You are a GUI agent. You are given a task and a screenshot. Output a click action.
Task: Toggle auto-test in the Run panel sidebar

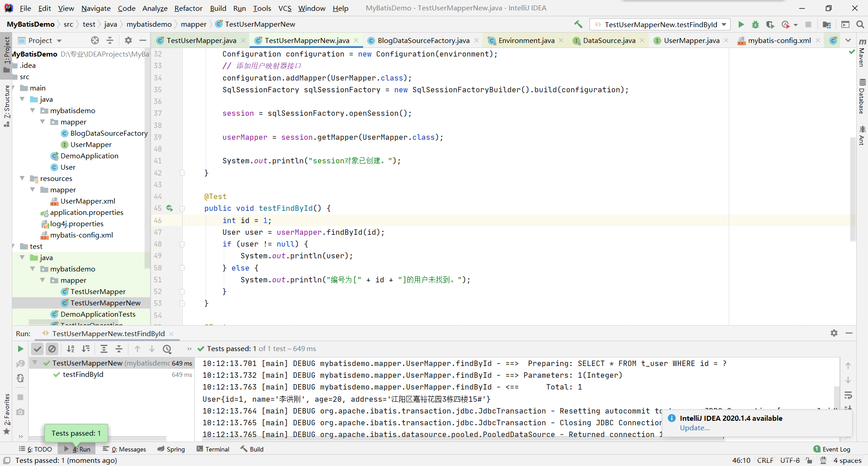[20, 379]
